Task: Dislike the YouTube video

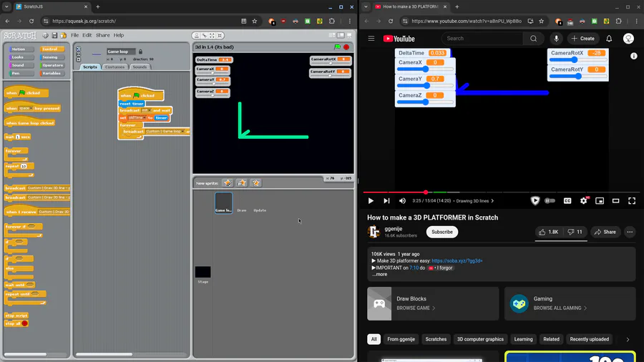Action: point(575,232)
